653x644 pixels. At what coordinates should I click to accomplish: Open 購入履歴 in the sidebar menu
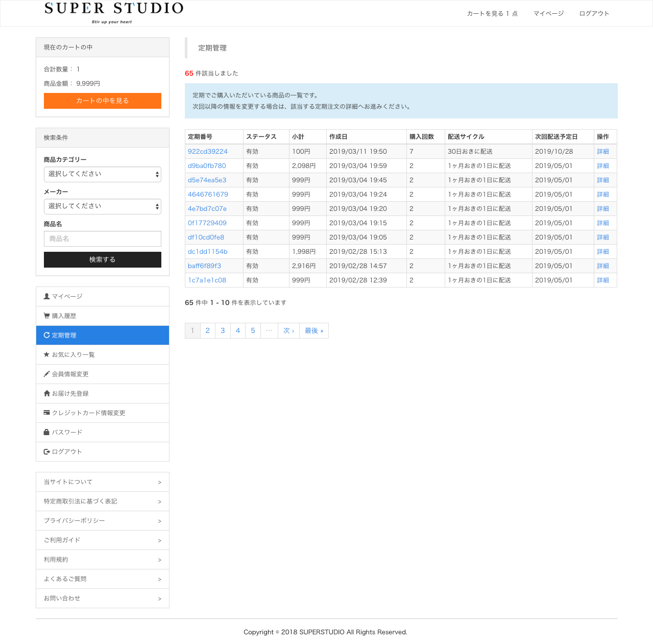(103, 316)
